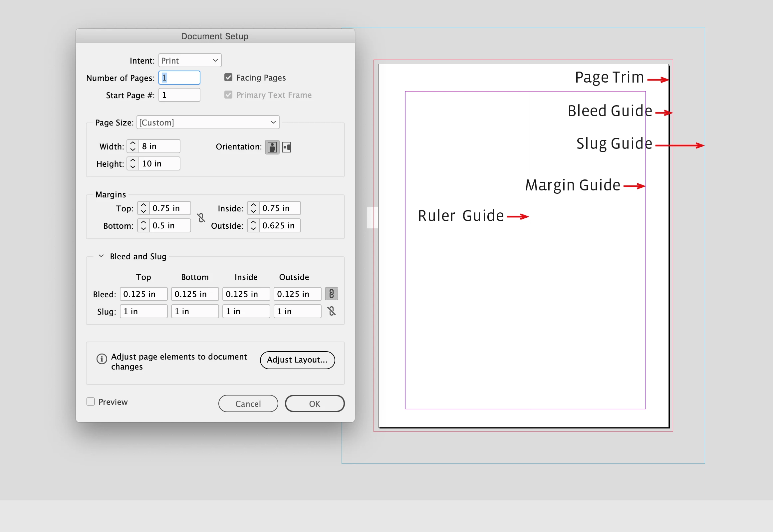Click the Outside margin stepper arrows
This screenshot has width=773, height=532.
(253, 226)
